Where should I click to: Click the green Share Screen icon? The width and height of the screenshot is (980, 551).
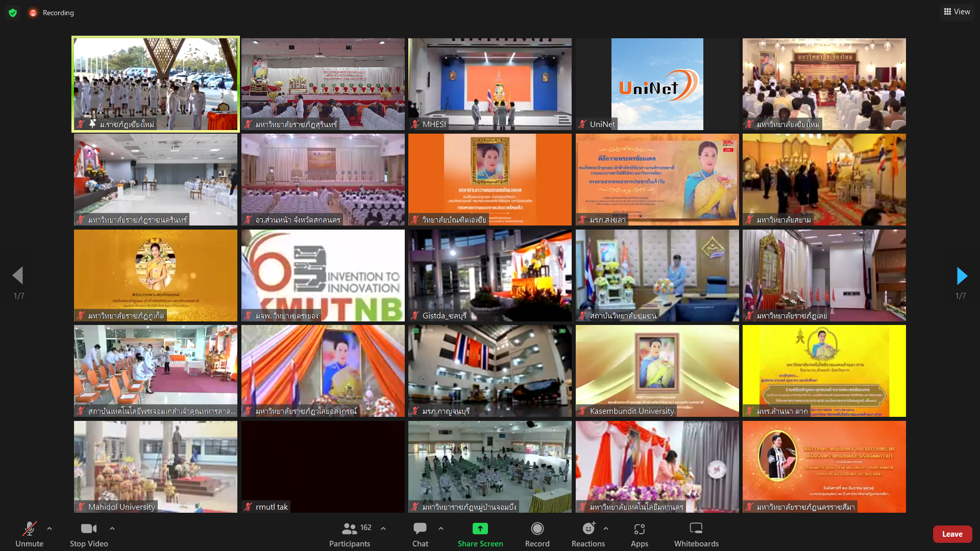(x=480, y=529)
